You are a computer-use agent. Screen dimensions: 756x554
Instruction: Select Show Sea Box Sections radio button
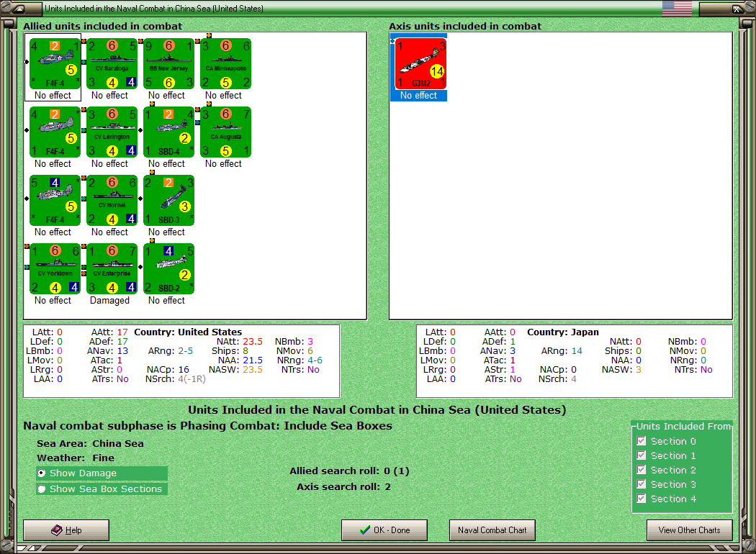(x=42, y=489)
